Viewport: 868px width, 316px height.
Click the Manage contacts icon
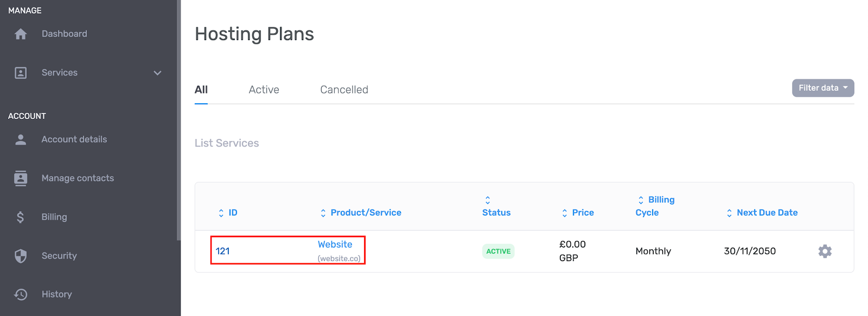click(21, 178)
